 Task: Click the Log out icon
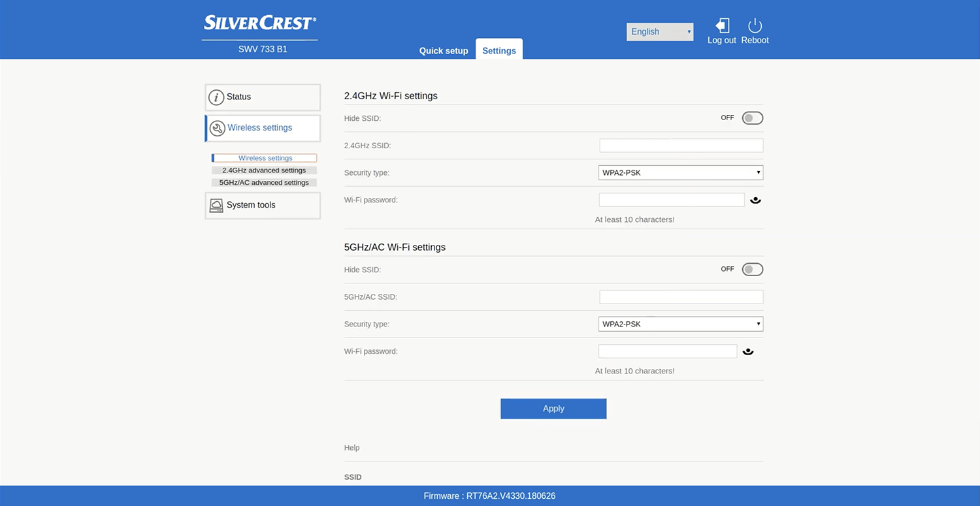[x=722, y=25]
